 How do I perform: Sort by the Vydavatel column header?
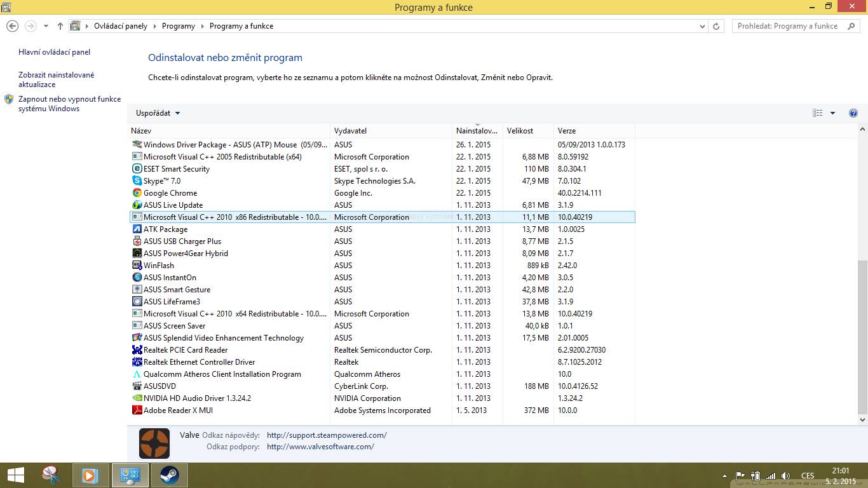[x=391, y=131]
